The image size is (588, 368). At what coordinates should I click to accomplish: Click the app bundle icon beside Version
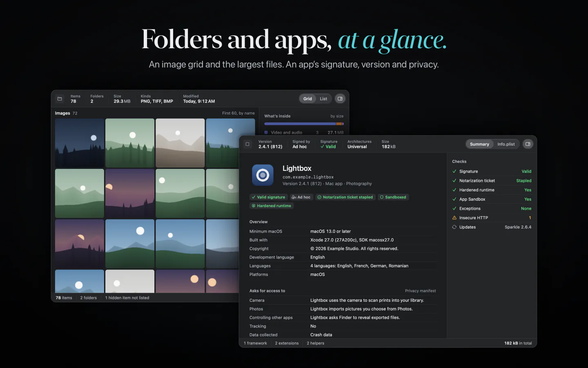click(x=247, y=144)
